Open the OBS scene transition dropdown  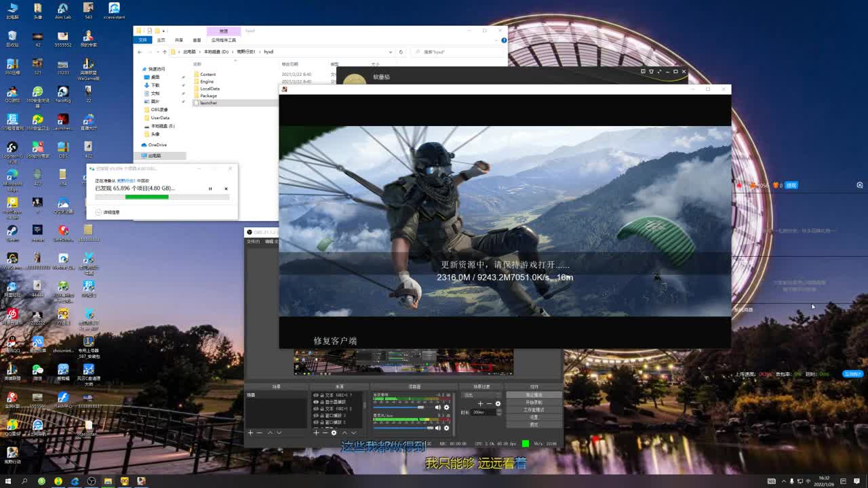coord(481,395)
